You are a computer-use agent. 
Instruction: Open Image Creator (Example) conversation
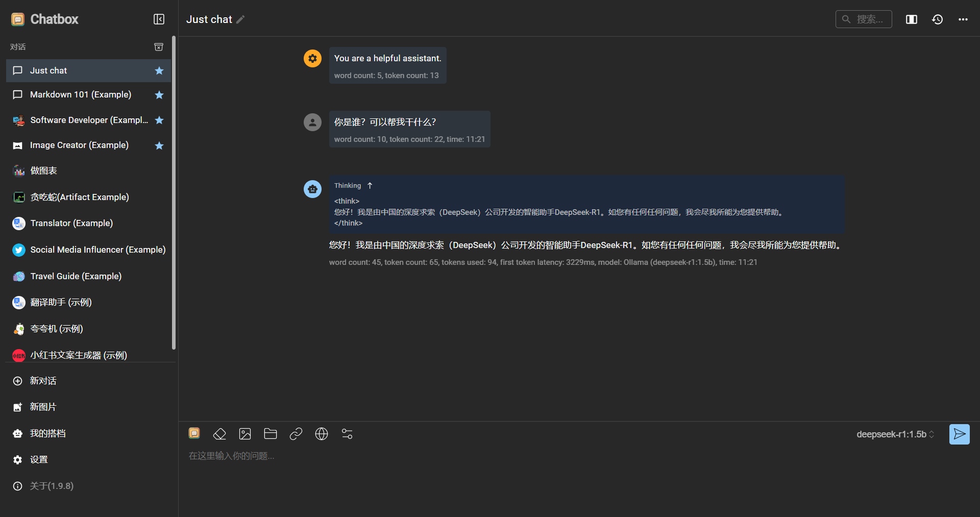[88, 145]
